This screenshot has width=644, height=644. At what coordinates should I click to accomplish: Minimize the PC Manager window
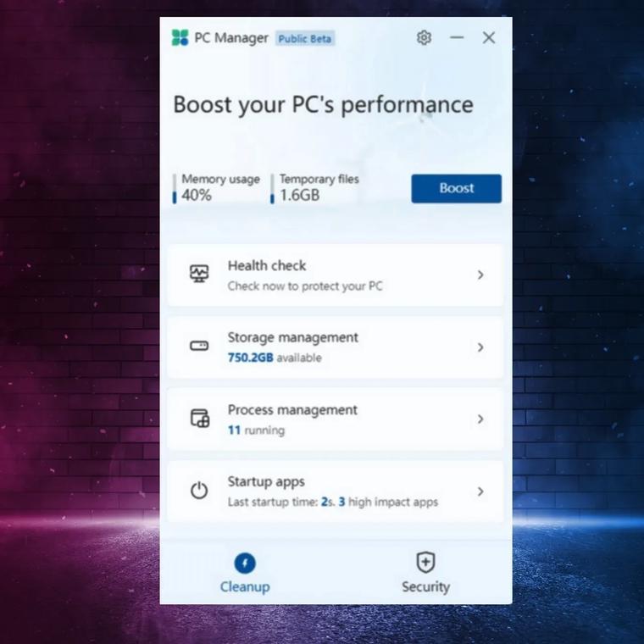coord(457,38)
